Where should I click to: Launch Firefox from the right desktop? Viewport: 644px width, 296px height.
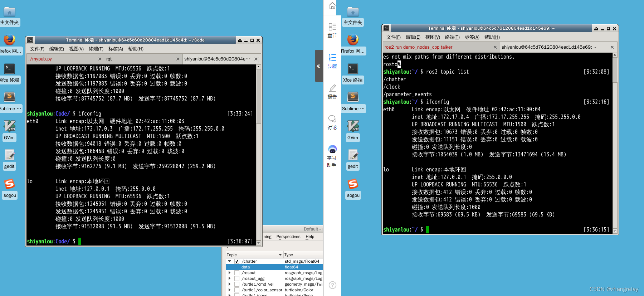(353, 39)
